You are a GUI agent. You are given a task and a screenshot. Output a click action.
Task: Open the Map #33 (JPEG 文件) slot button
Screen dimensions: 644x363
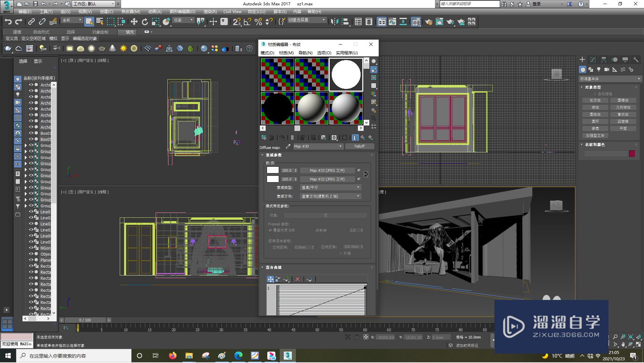pos(327,170)
